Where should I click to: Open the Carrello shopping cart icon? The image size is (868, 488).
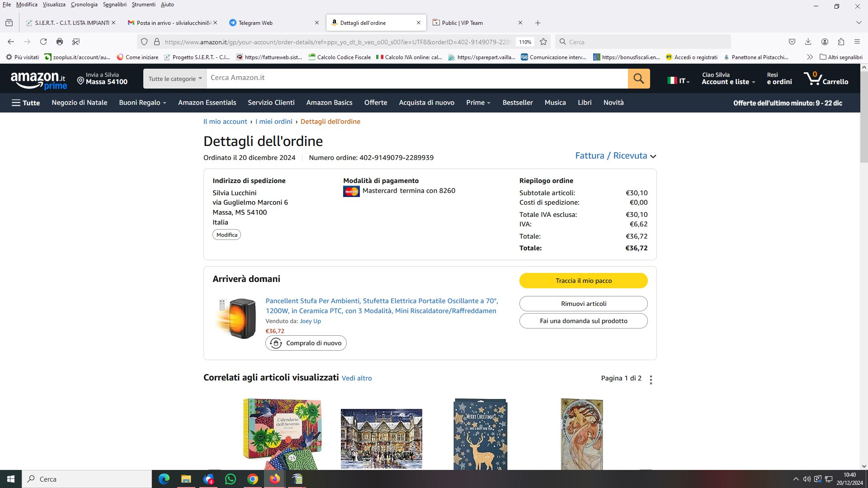[x=826, y=79]
